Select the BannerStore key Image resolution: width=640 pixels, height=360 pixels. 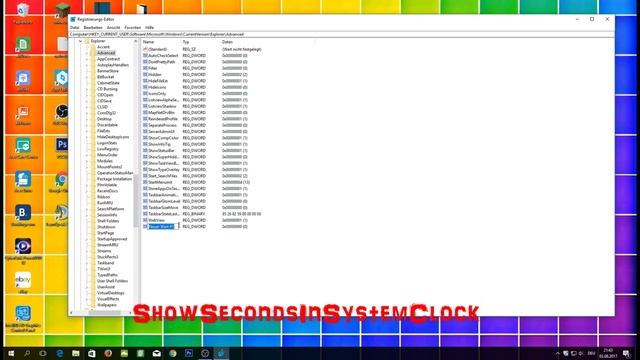pos(108,71)
